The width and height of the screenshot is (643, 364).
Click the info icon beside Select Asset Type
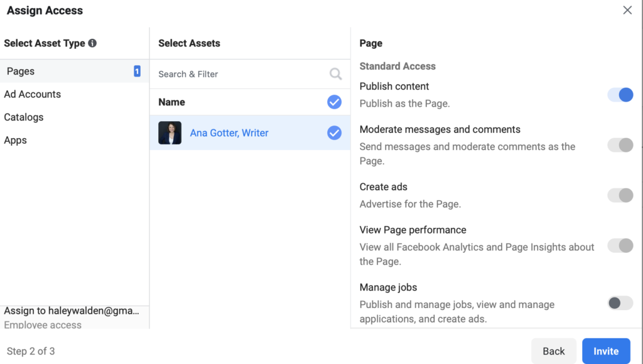(92, 43)
